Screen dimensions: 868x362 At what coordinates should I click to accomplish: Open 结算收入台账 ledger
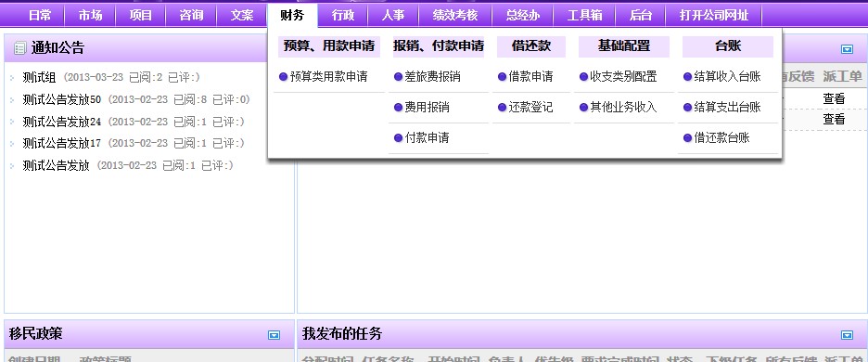pos(727,77)
